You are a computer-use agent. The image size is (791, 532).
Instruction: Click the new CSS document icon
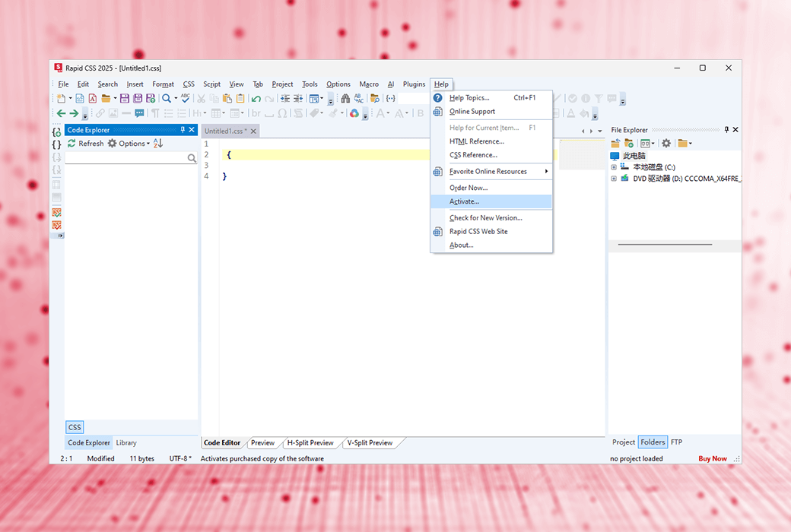[93, 98]
